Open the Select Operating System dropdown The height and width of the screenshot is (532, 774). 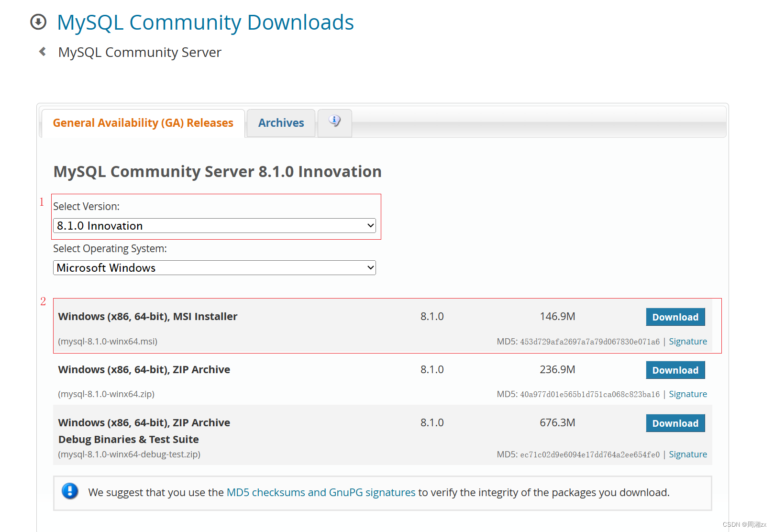pyautogui.click(x=214, y=267)
